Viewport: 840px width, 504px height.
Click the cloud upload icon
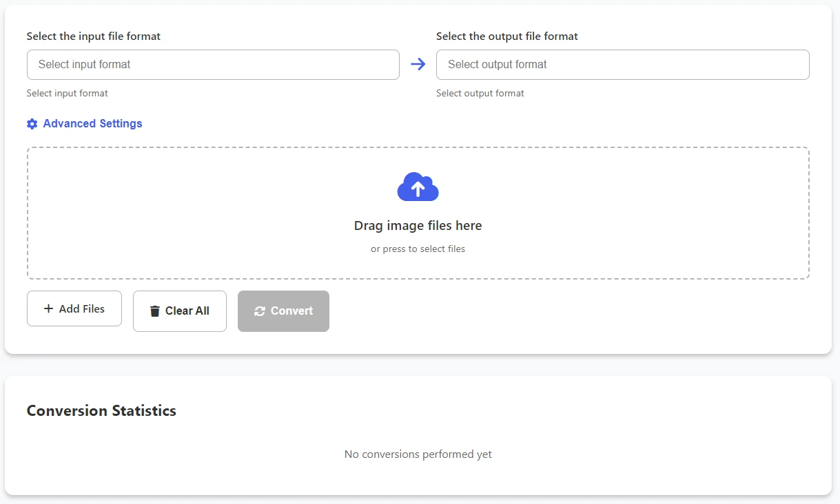(x=418, y=186)
